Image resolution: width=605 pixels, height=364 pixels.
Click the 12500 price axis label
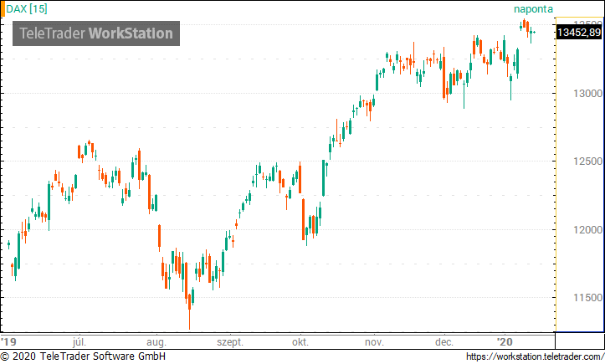tap(587, 161)
